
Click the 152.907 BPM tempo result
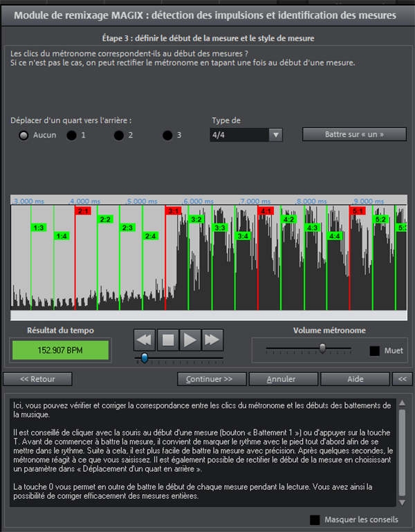(60, 350)
